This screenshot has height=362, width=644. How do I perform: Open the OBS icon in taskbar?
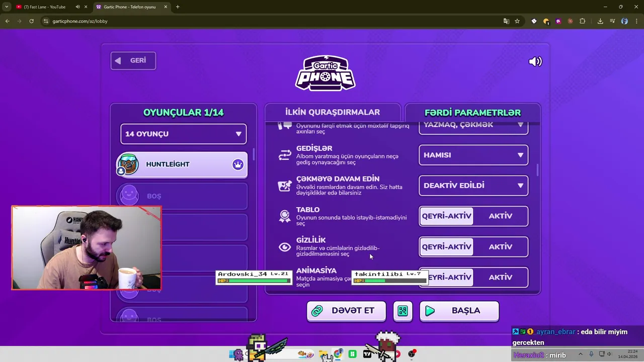coord(412,354)
